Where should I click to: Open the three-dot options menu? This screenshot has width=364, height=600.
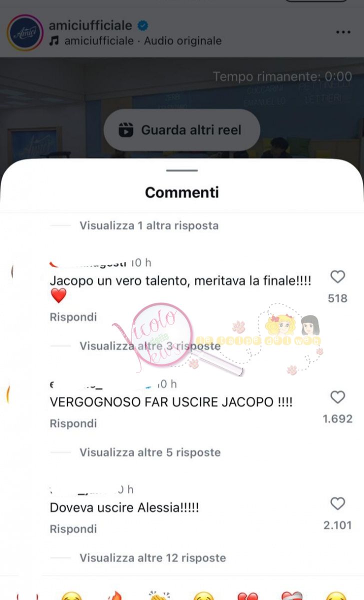(x=343, y=32)
